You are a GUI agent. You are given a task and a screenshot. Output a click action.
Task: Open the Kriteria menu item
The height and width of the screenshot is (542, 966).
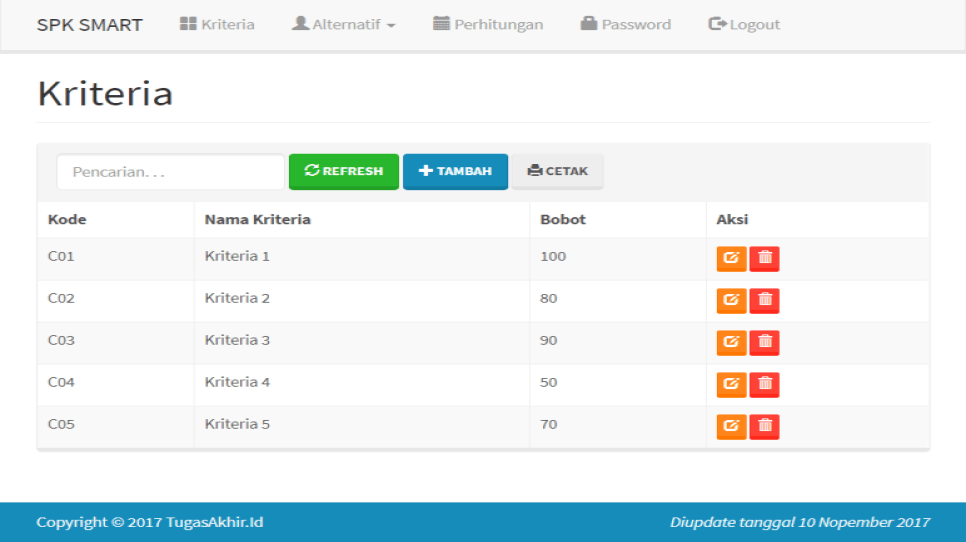click(x=217, y=25)
